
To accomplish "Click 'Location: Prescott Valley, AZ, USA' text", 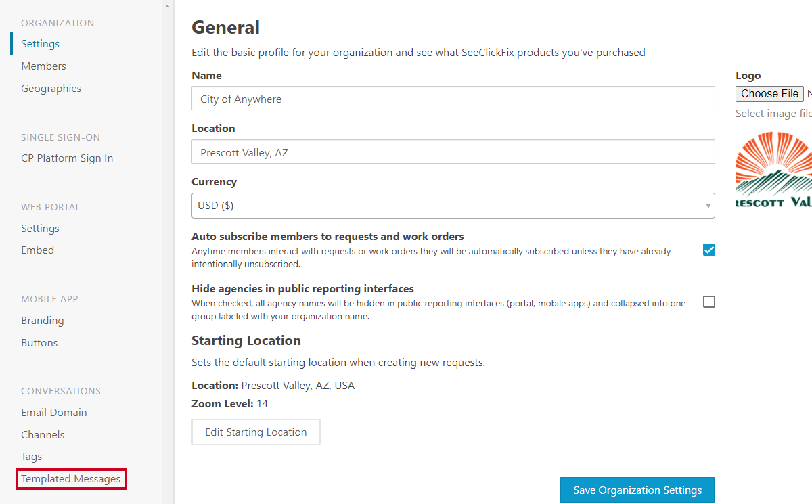I will pos(273,386).
